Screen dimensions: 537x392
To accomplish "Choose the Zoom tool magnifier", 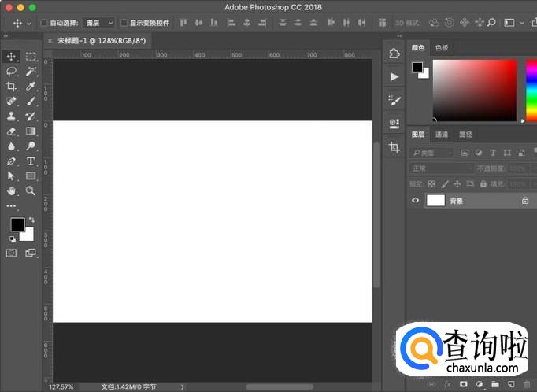I will click(31, 190).
